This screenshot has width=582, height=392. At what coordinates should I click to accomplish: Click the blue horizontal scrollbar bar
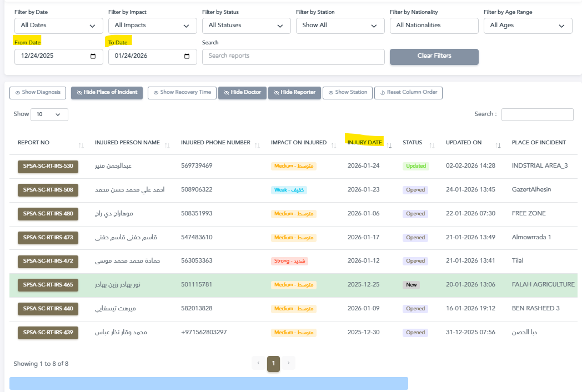click(208, 383)
